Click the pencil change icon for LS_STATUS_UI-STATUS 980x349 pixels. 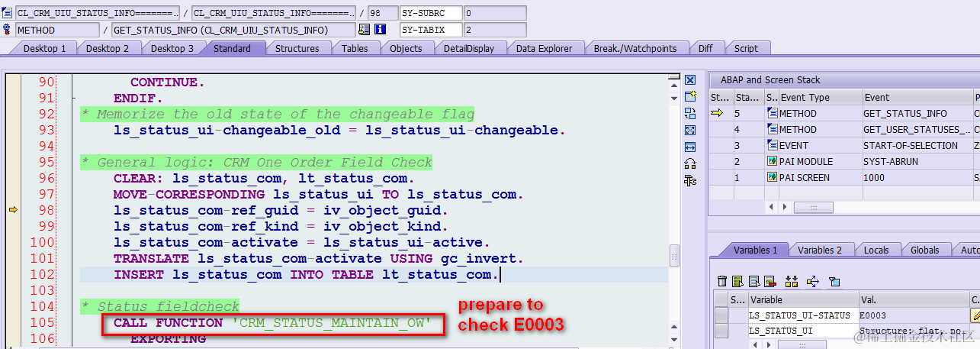[x=975, y=315]
